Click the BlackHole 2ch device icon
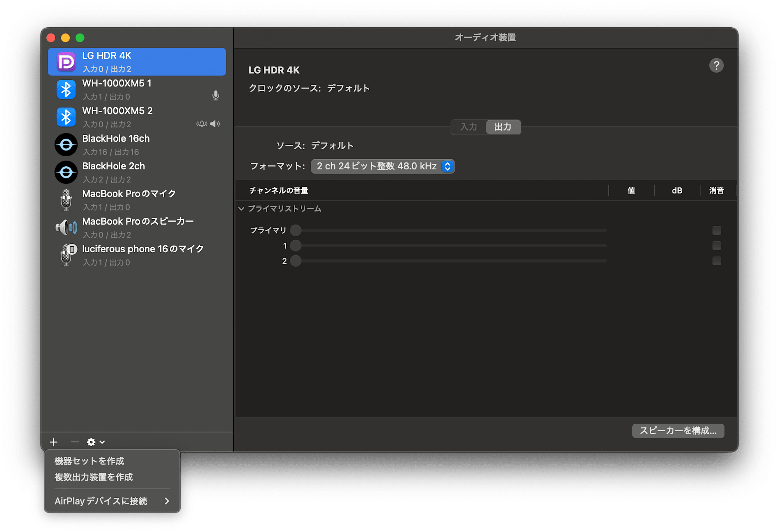Screen dimensions: 779x532 pyautogui.click(x=66, y=173)
